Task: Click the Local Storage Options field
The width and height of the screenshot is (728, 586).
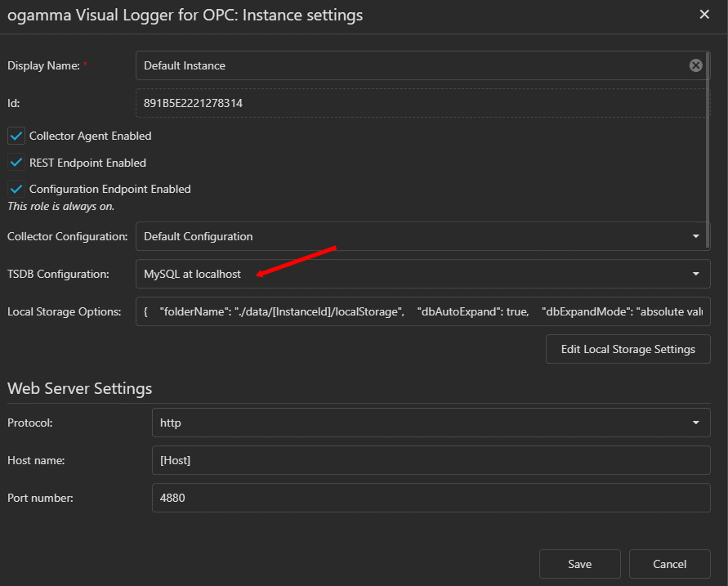Action: [x=421, y=311]
